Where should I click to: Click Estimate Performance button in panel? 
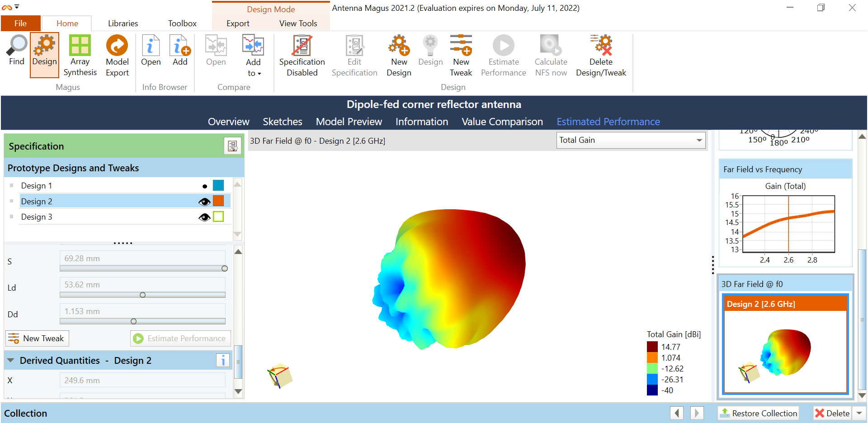tap(180, 338)
